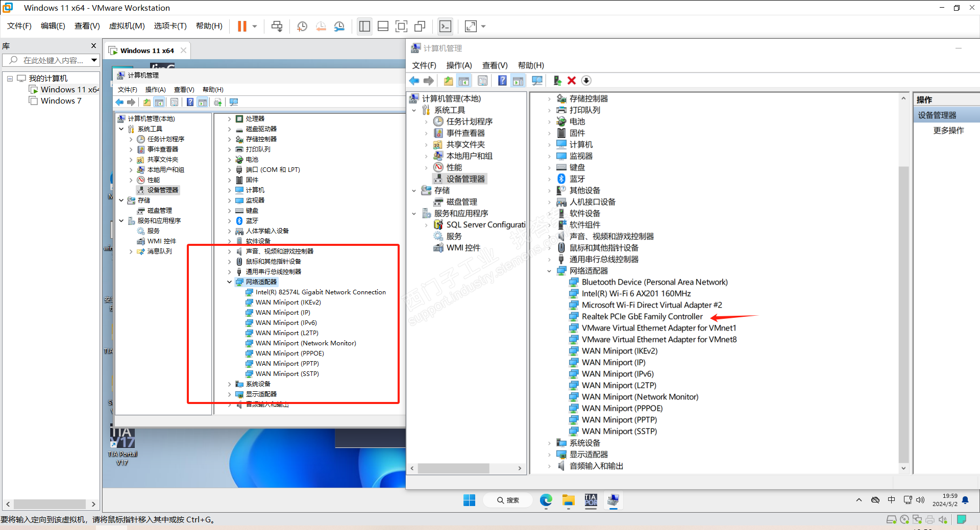The image size is (980, 530).
Task: Open the TIA Portal icon on the taskbar
Action: click(x=591, y=500)
